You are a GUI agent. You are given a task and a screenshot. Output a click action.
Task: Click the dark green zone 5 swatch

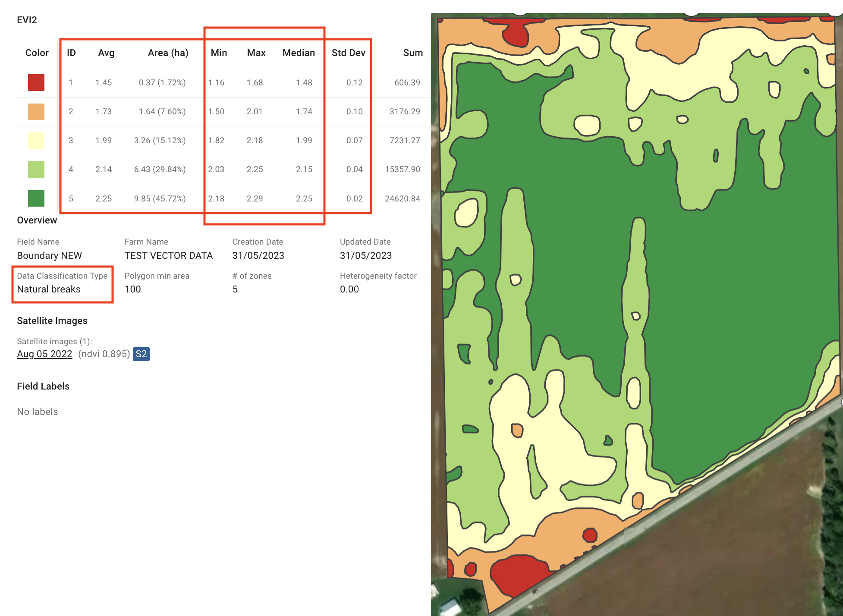(x=36, y=198)
